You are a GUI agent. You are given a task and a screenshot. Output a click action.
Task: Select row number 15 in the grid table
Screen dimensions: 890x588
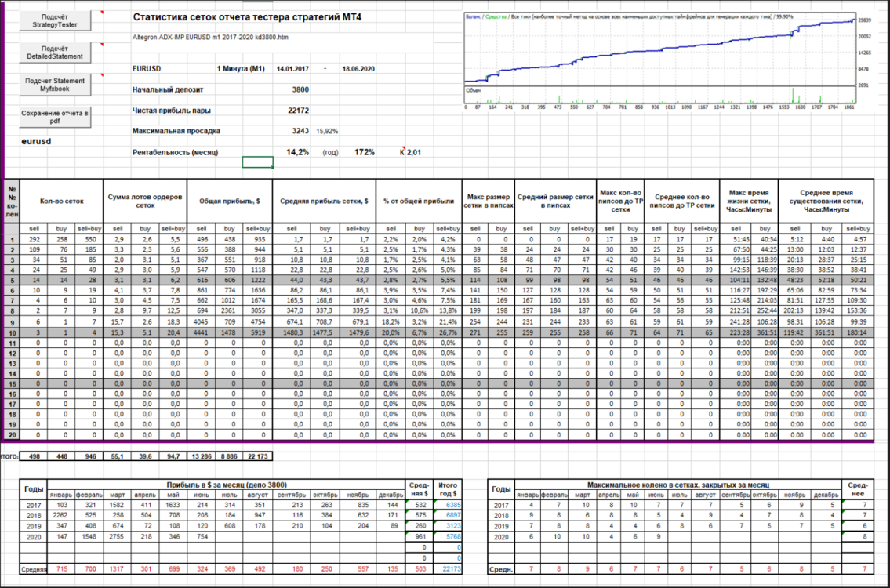12,383
